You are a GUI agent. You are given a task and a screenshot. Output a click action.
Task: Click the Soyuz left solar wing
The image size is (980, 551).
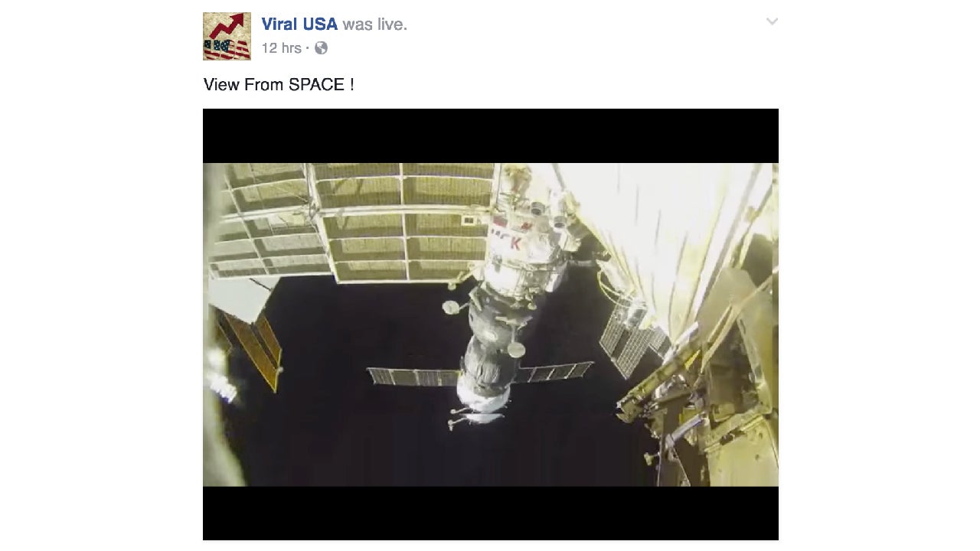(413, 377)
